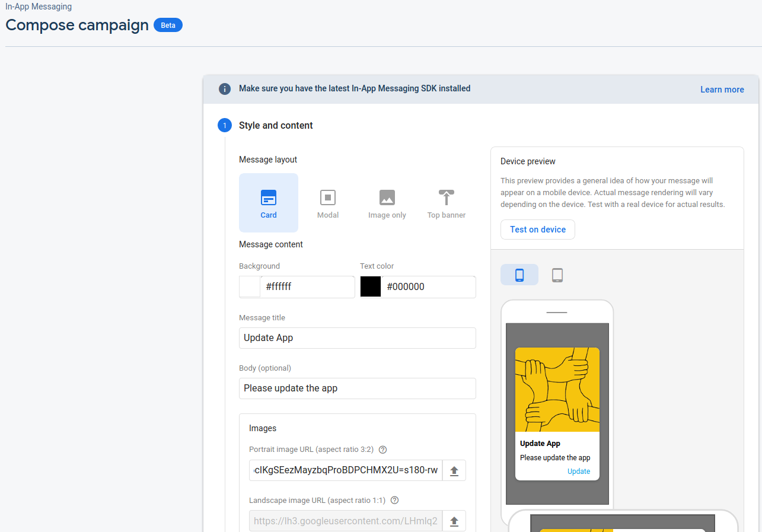The image size is (762, 532).
Task: Open the Learn more link
Action: tap(722, 90)
